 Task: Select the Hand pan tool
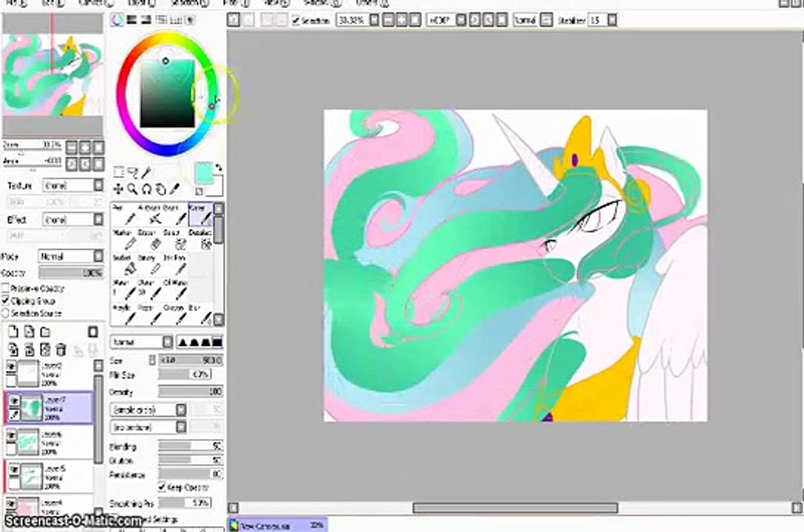[x=160, y=189]
